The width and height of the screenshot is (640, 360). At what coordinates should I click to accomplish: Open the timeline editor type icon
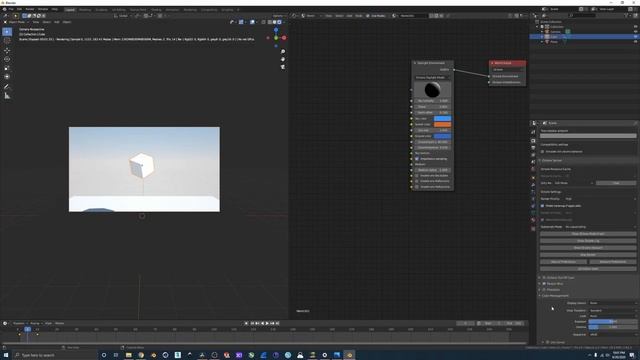[x=5, y=323]
